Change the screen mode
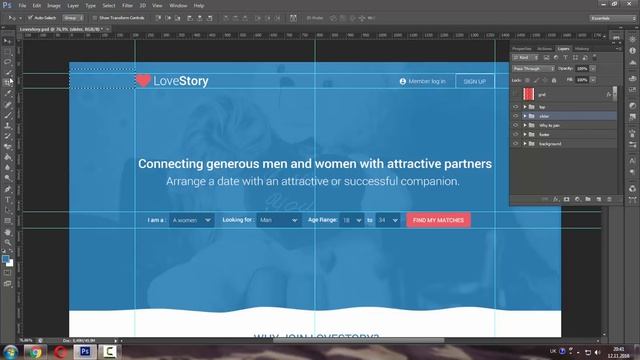This screenshot has height=360, width=640. pyautogui.click(x=7, y=283)
